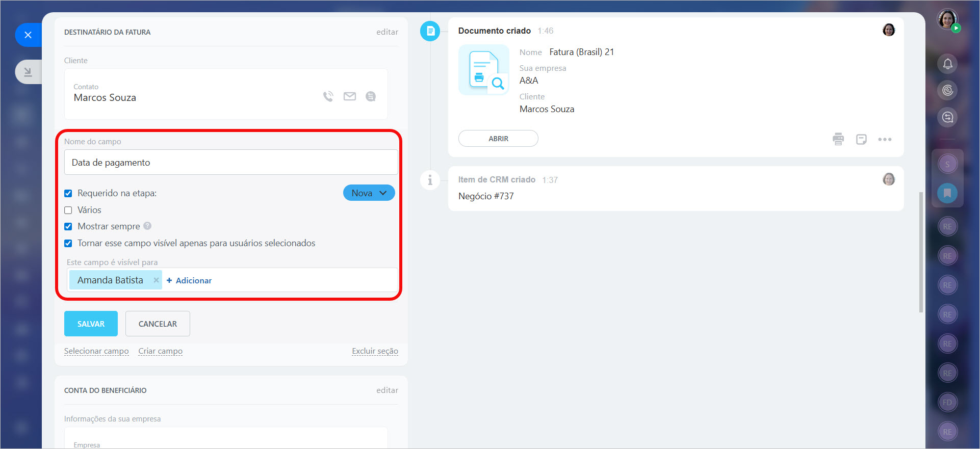Open contact Marcos Souza in Cliente block
This screenshot has height=449, width=980.
click(x=105, y=97)
